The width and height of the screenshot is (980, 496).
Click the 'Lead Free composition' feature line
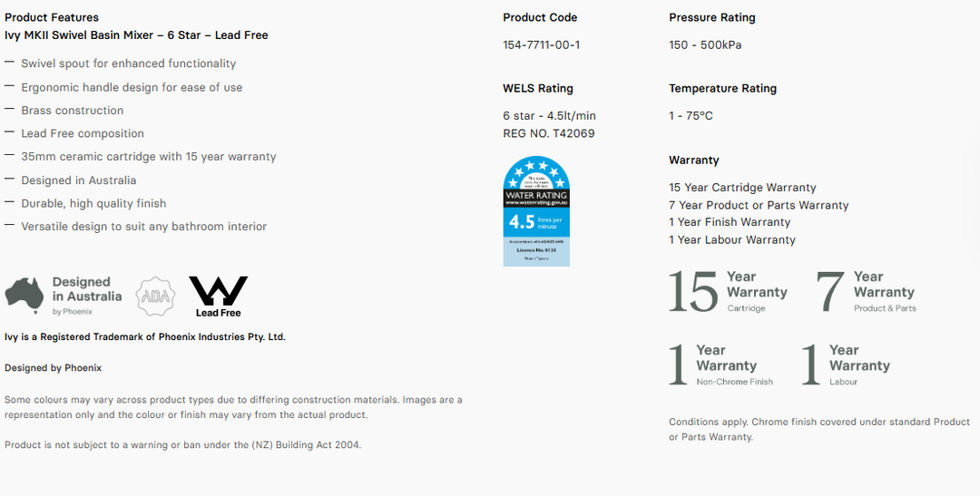pos(83,133)
